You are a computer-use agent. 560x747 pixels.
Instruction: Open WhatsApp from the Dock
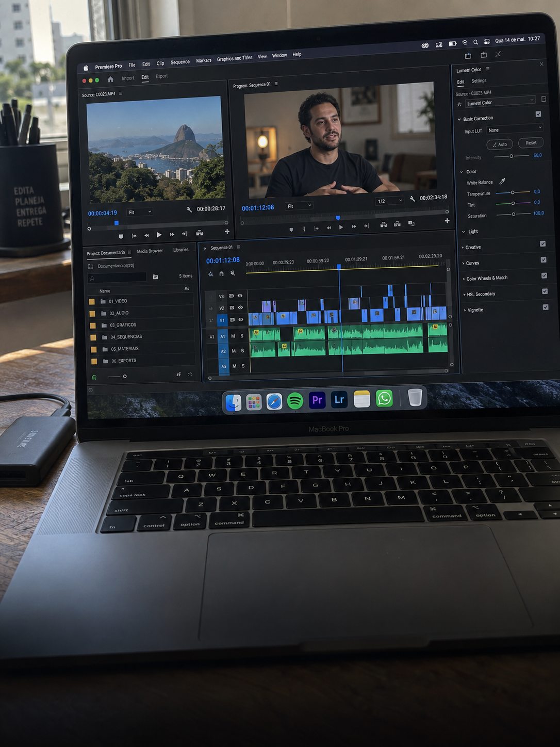(x=384, y=399)
